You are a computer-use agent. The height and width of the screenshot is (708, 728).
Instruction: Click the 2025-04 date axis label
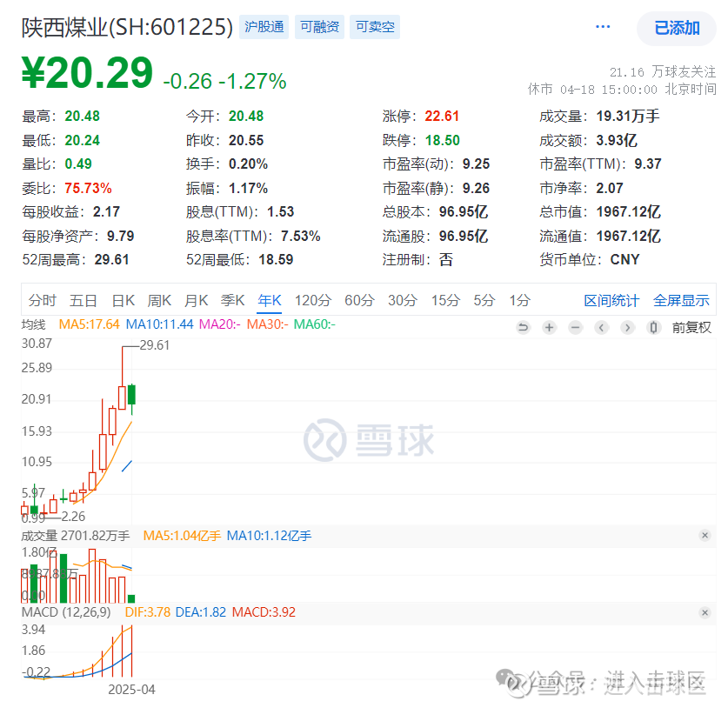[x=131, y=690]
